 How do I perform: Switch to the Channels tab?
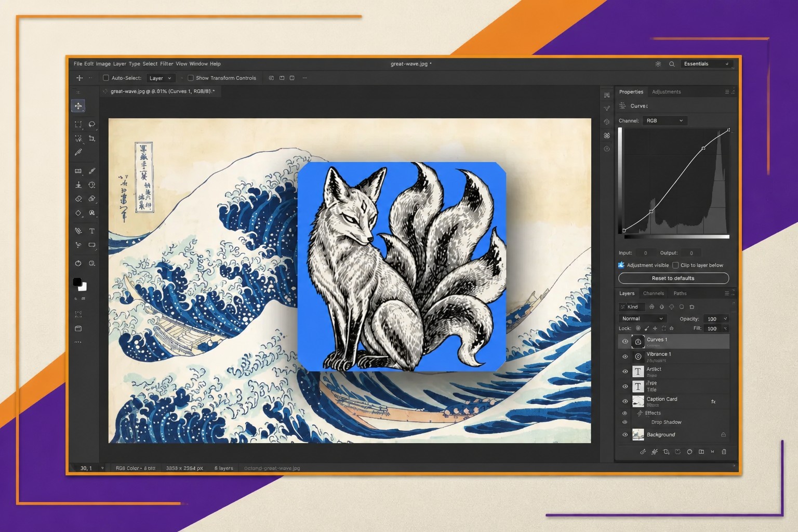[x=654, y=294]
